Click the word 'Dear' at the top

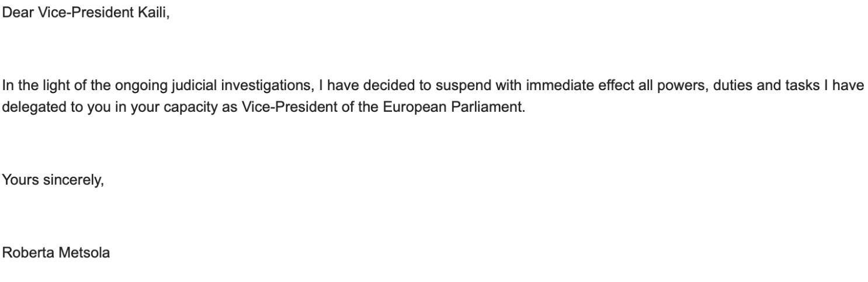tap(18, 13)
